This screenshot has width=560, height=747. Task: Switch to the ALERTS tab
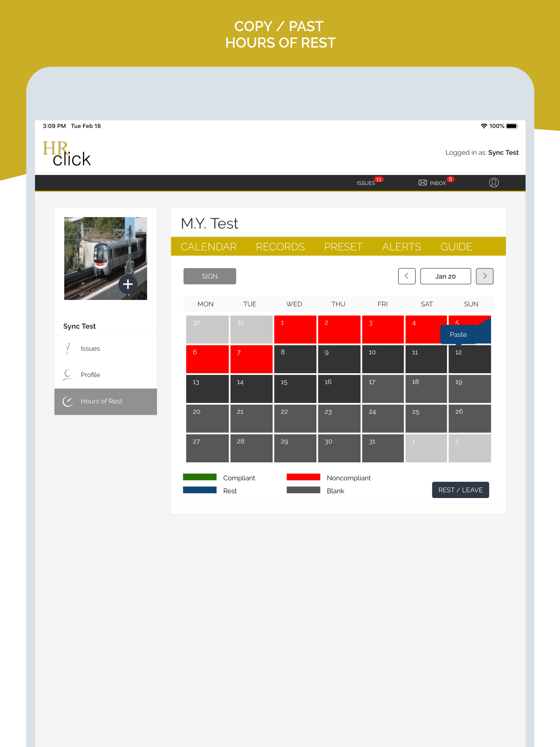pos(401,247)
